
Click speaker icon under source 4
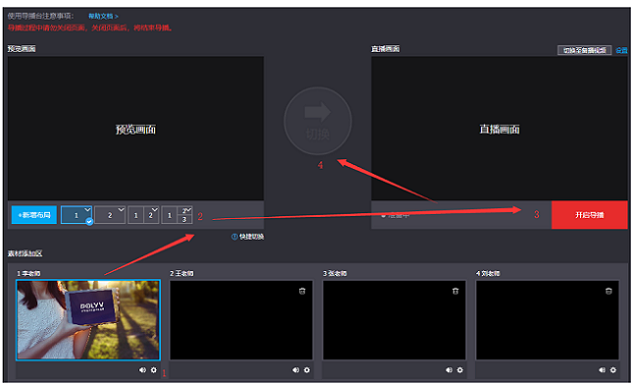602,369
